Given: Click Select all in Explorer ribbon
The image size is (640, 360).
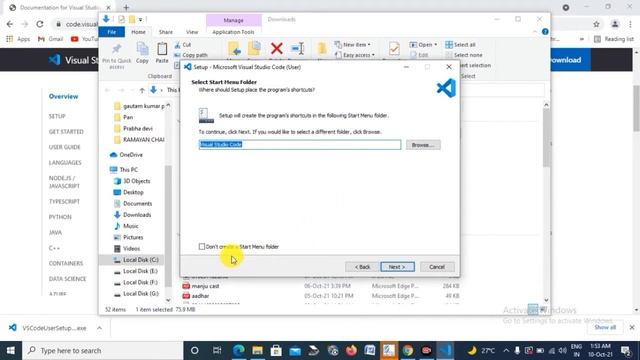Looking at the screenshot, I should point(460,44).
